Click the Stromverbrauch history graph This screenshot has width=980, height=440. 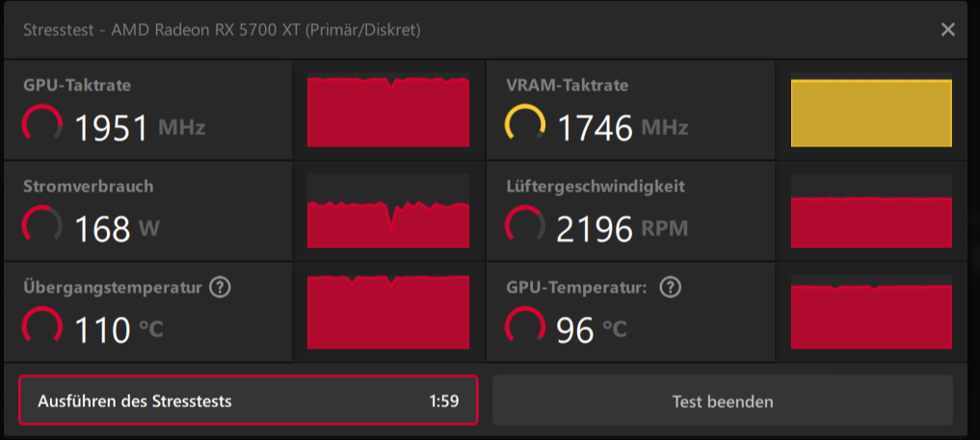pos(388,211)
